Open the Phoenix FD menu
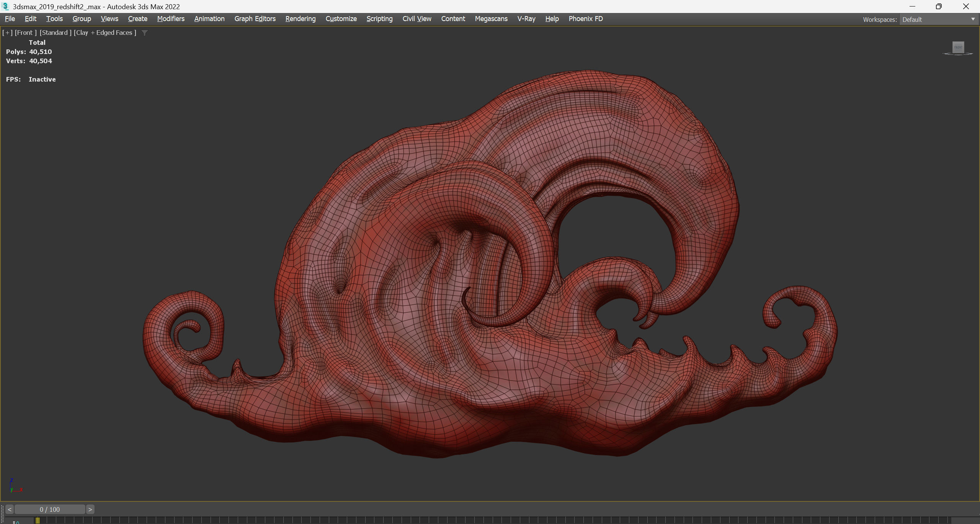980x524 pixels. pyautogui.click(x=586, y=19)
